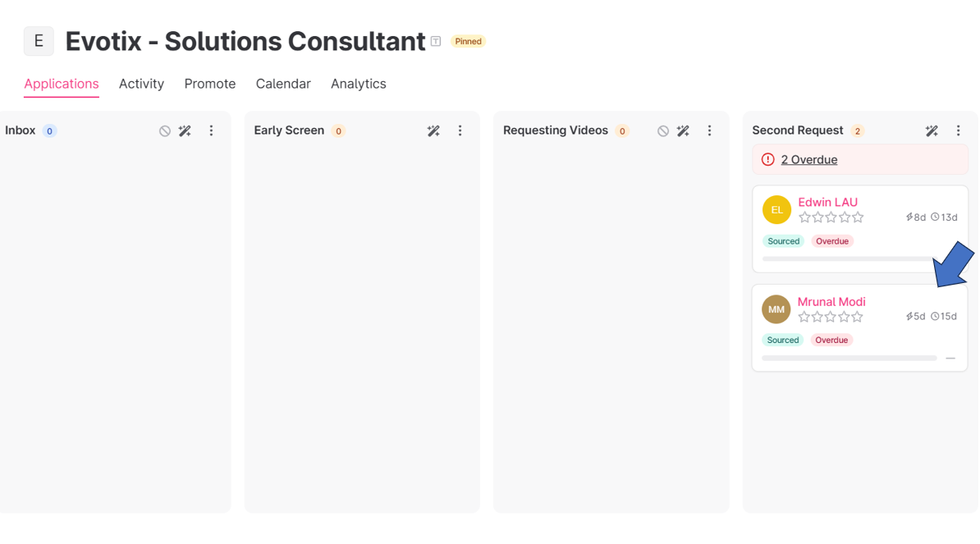Switch to the Activity tab
The width and height of the screenshot is (980, 544).
[x=141, y=84]
